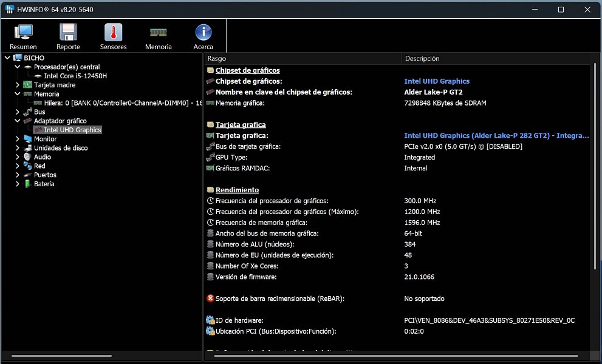Expand the Red tree branch
The image size is (602, 364).
[x=17, y=166]
